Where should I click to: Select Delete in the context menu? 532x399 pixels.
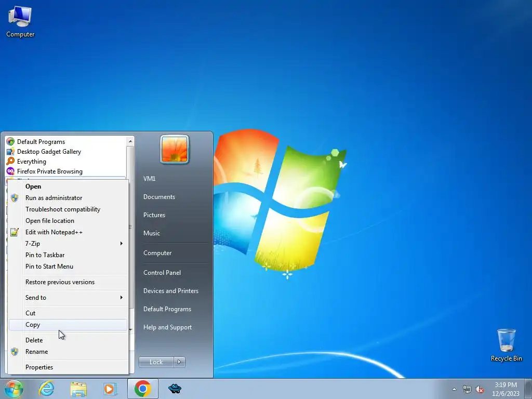[68, 340]
